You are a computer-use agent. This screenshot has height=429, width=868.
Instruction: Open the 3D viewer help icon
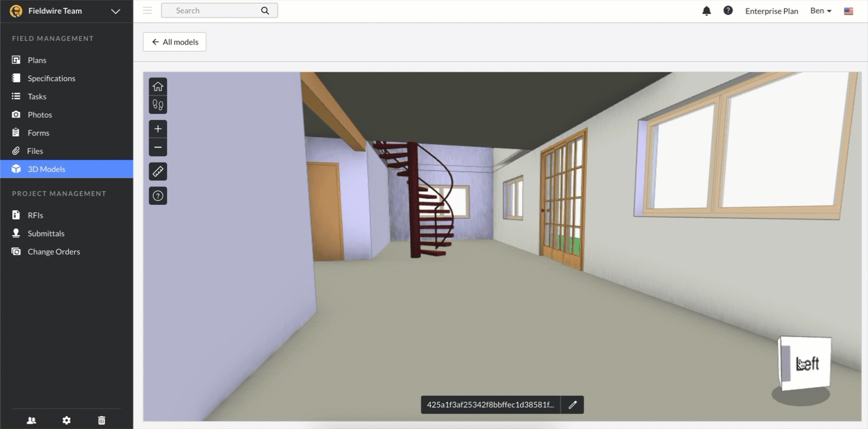158,196
